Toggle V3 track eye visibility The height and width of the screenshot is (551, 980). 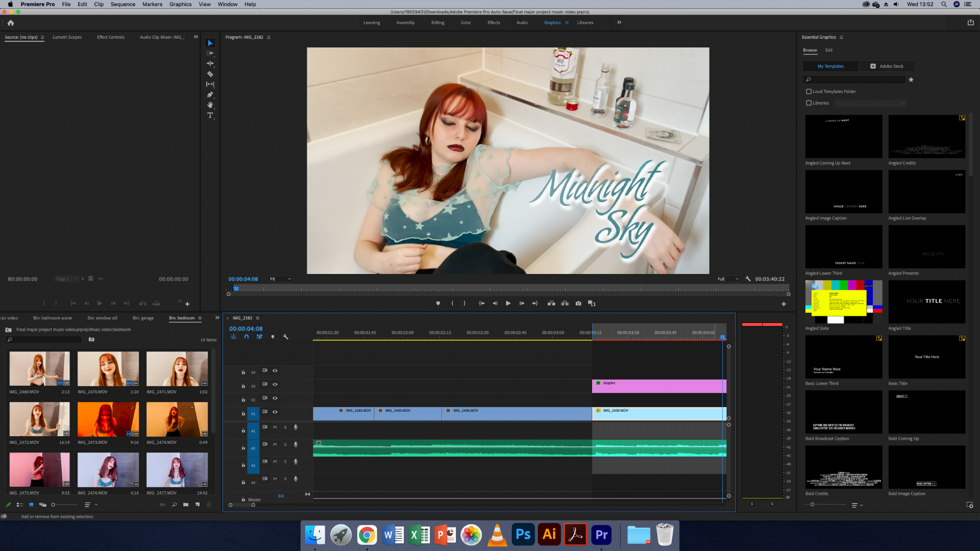[x=275, y=385]
